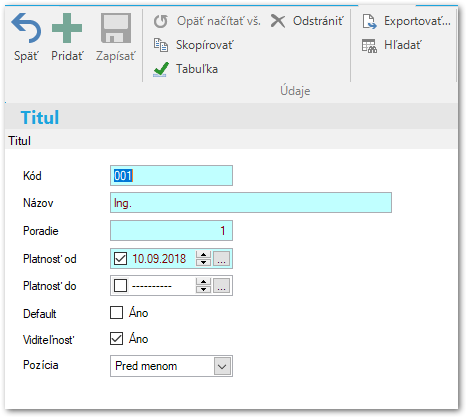
Task: Reload all with Opäť načítať vš. icon
Action: pos(161,21)
